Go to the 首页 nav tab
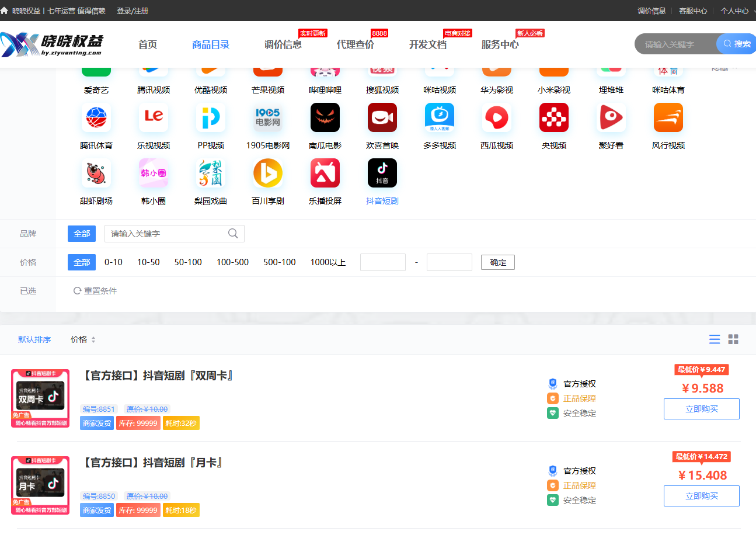Screen dimensions: 756x538 click(148, 44)
